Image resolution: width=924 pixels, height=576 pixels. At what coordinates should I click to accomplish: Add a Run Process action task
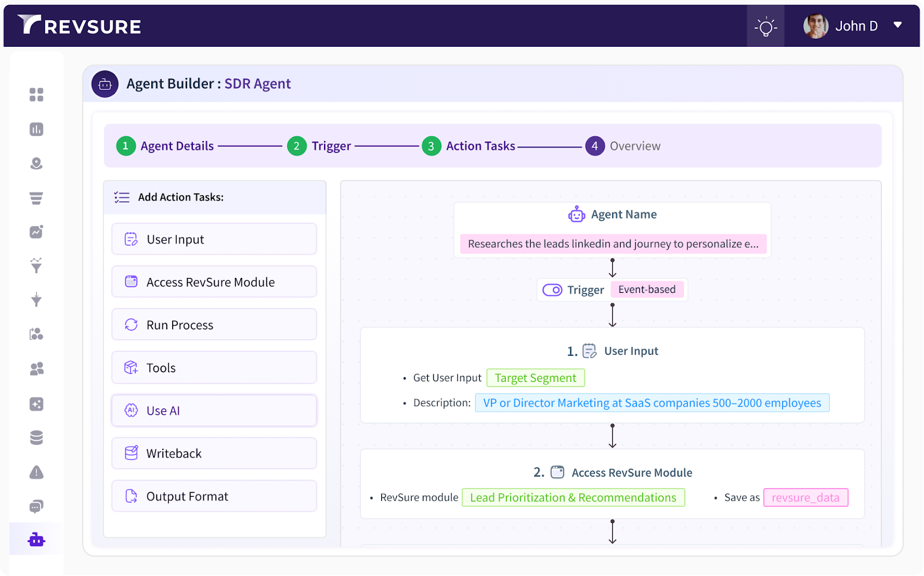[x=214, y=325]
